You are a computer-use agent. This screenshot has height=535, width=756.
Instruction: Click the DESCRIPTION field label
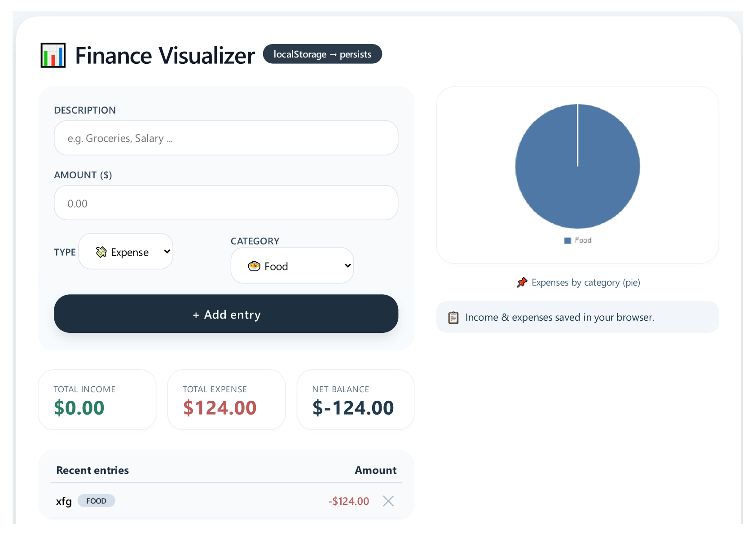click(85, 111)
